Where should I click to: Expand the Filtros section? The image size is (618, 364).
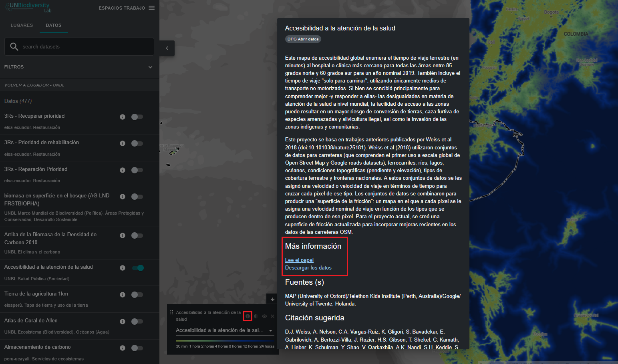(150, 67)
